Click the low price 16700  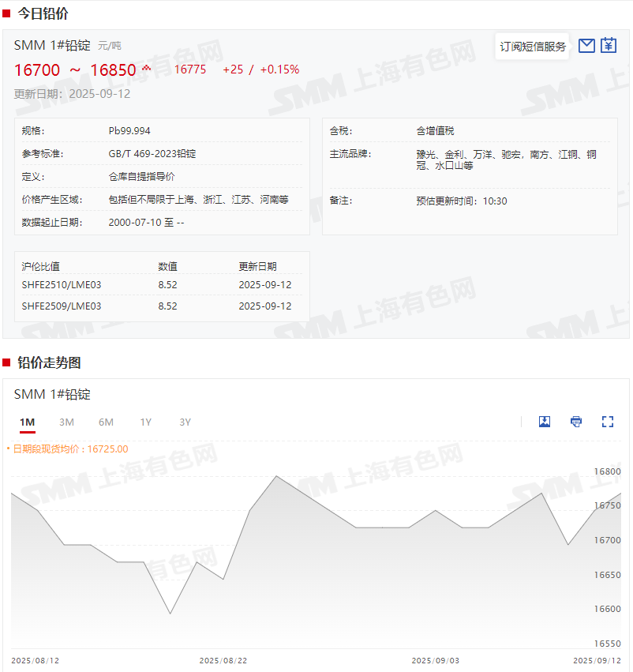pos(37,70)
